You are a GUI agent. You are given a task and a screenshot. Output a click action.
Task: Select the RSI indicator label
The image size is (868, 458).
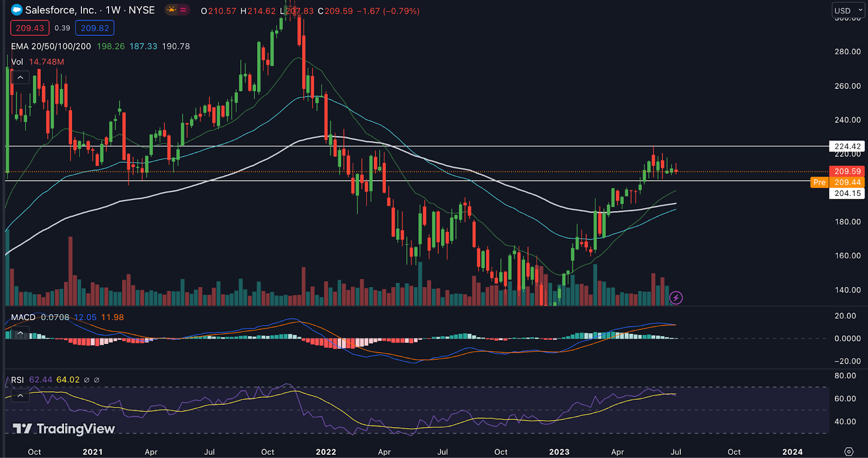tap(17, 380)
